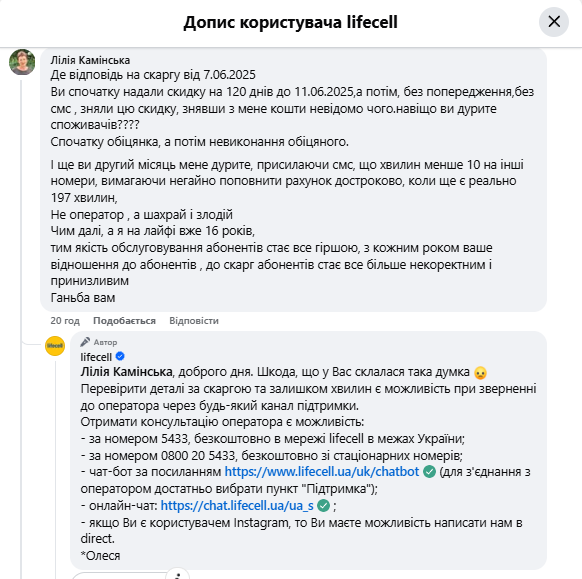582x579 pixels.
Task: Click the pencil Автор icon
Action: point(85,342)
